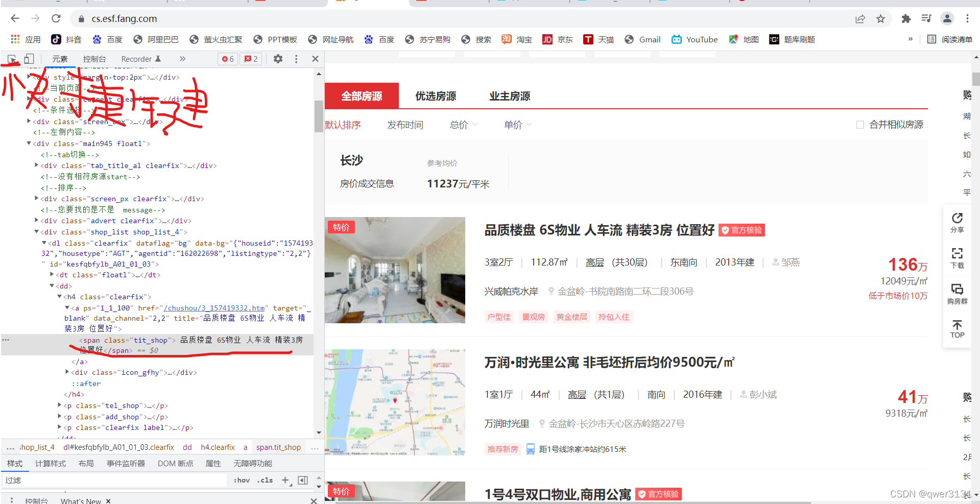Close DevTools panel
Screen dimensions: 980x504
coord(315,59)
